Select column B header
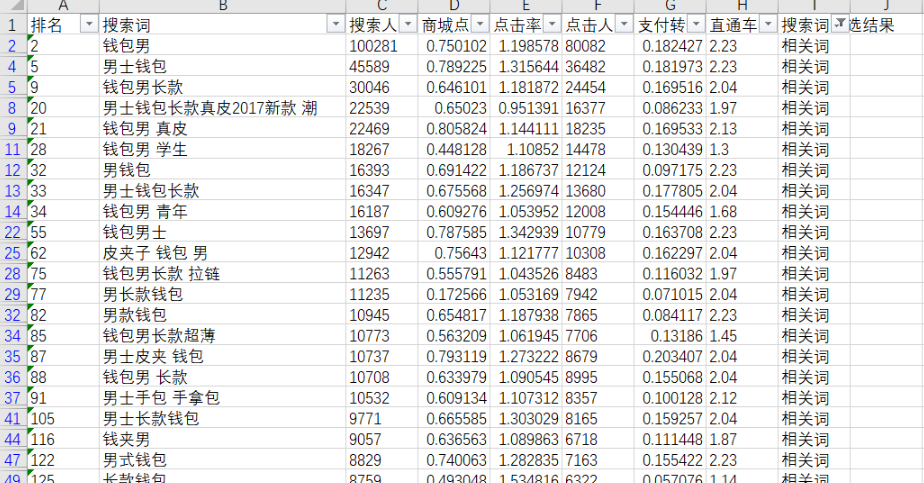 point(222,7)
